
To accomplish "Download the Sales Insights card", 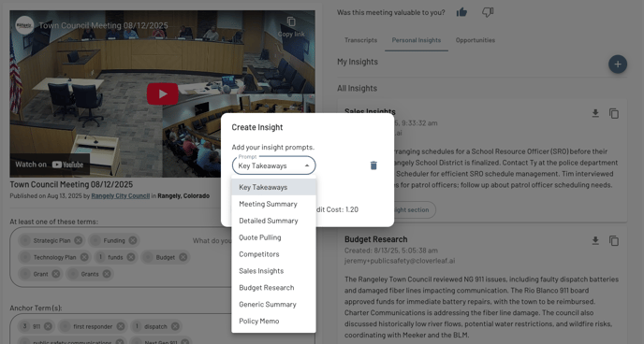I will [595, 113].
